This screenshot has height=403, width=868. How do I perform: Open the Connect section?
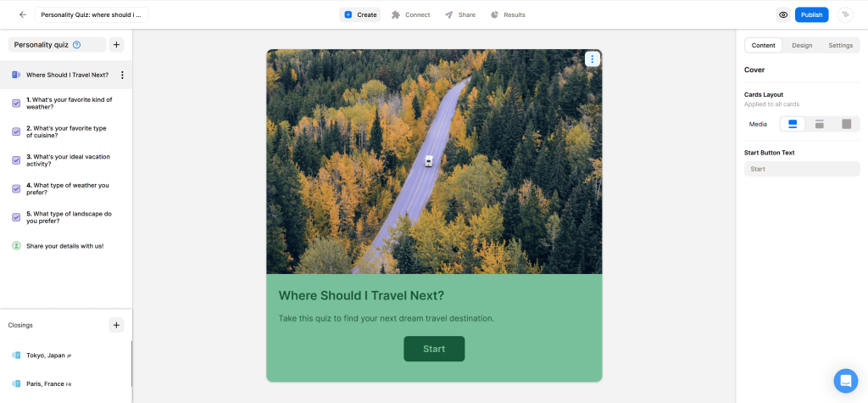pos(411,15)
